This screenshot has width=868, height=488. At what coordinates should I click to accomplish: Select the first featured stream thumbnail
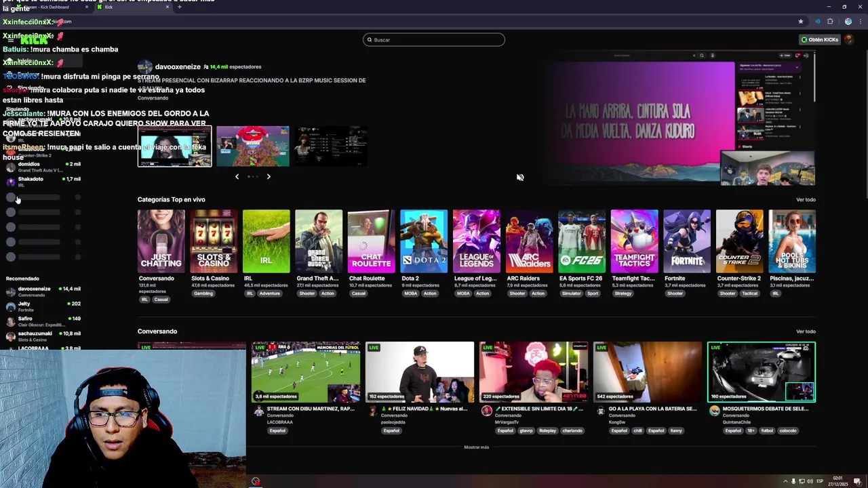click(175, 146)
